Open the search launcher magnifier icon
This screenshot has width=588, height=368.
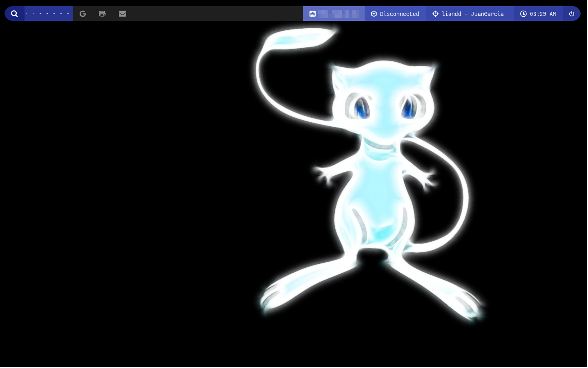(x=14, y=14)
